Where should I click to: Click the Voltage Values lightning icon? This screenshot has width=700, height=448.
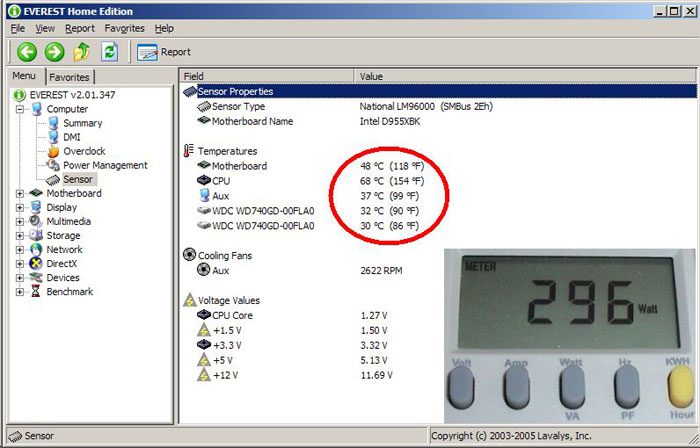coord(190,300)
